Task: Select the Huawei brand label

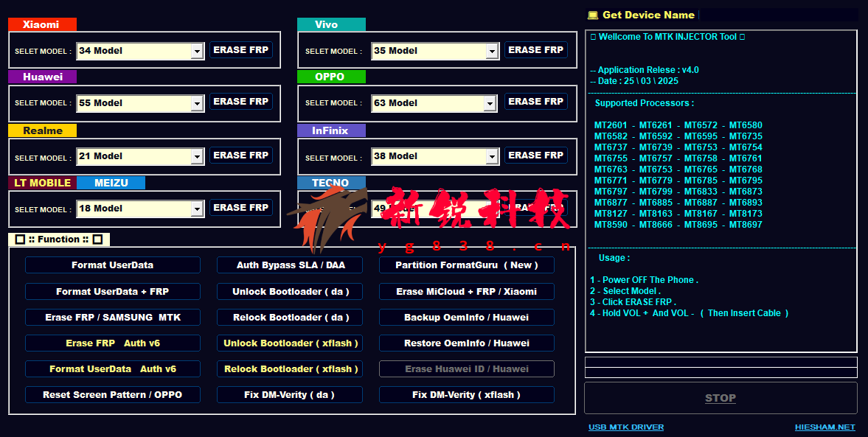Action: pos(42,77)
